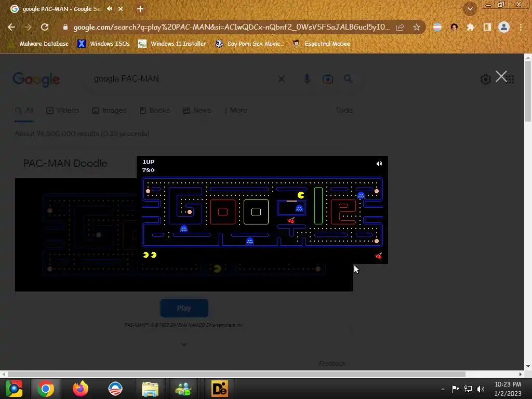This screenshot has height=399, width=532.
Task: Click the google PAC-MAN search box
Action: coord(183,79)
